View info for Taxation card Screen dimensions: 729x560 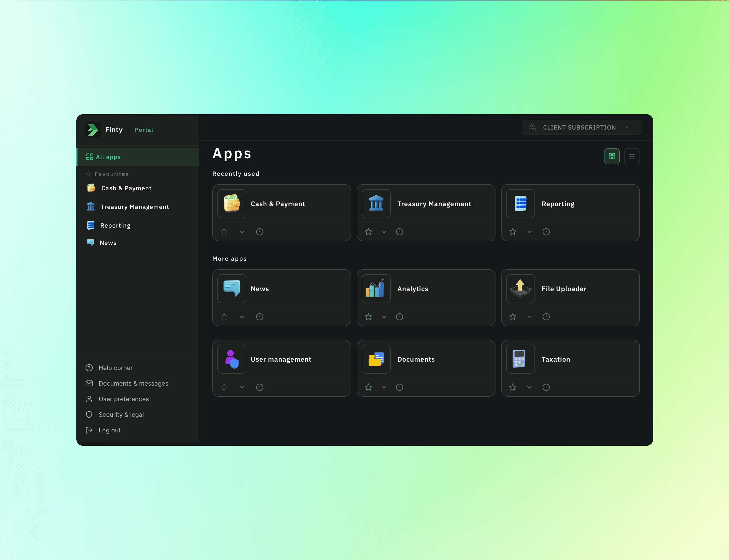point(546,387)
